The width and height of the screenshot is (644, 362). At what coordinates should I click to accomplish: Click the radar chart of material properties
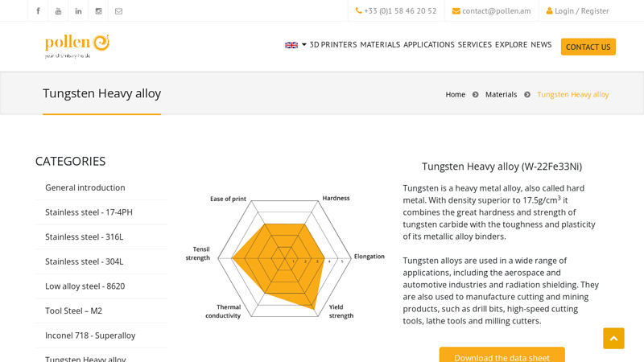pos(285,258)
